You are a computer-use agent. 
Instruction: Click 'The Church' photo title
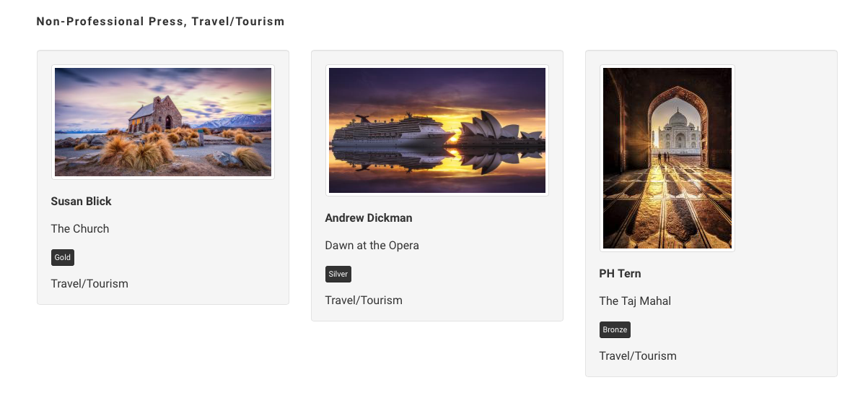click(x=79, y=228)
